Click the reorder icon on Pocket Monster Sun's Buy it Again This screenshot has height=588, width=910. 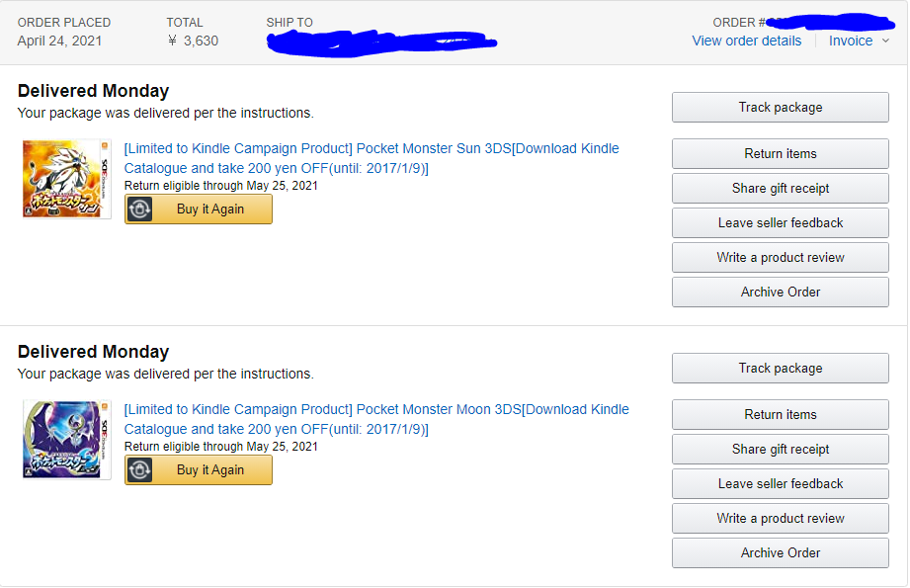(139, 209)
